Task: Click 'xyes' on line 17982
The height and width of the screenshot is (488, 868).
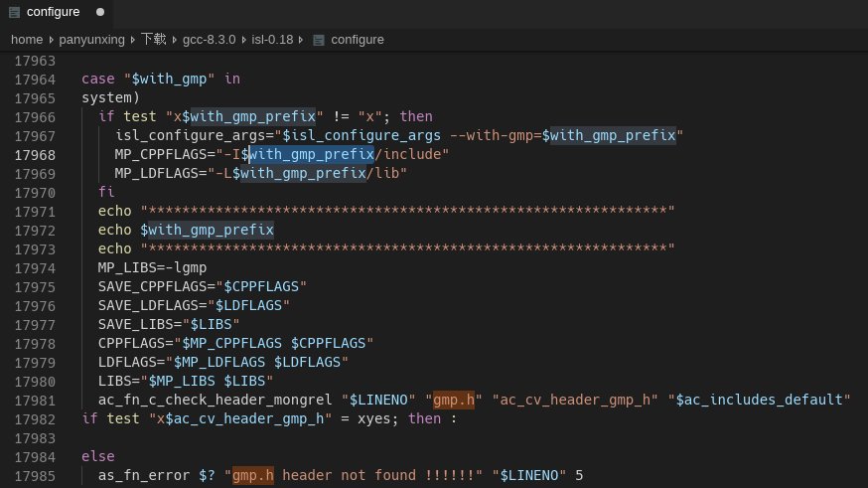Action: (x=373, y=418)
